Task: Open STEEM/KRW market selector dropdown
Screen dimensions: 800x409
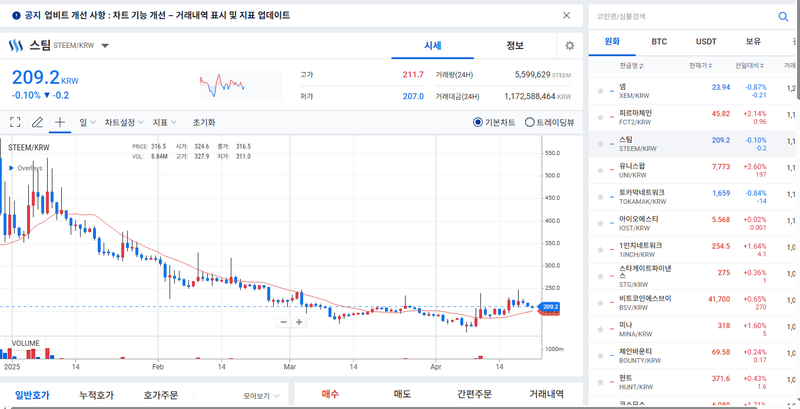Action: (105, 46)
